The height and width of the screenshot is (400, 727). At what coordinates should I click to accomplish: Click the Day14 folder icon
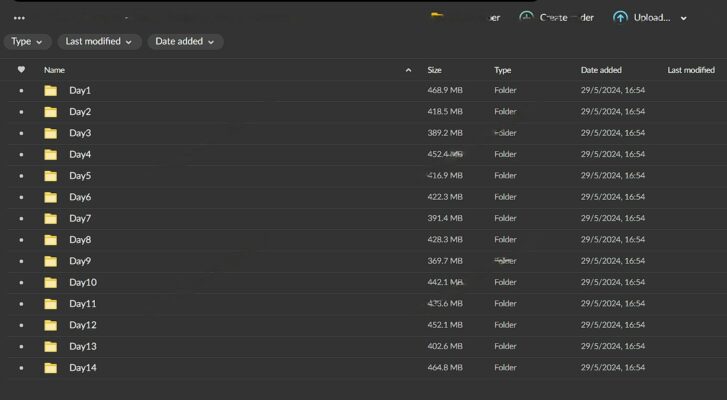pyautogui.click(x=50, y=368)
